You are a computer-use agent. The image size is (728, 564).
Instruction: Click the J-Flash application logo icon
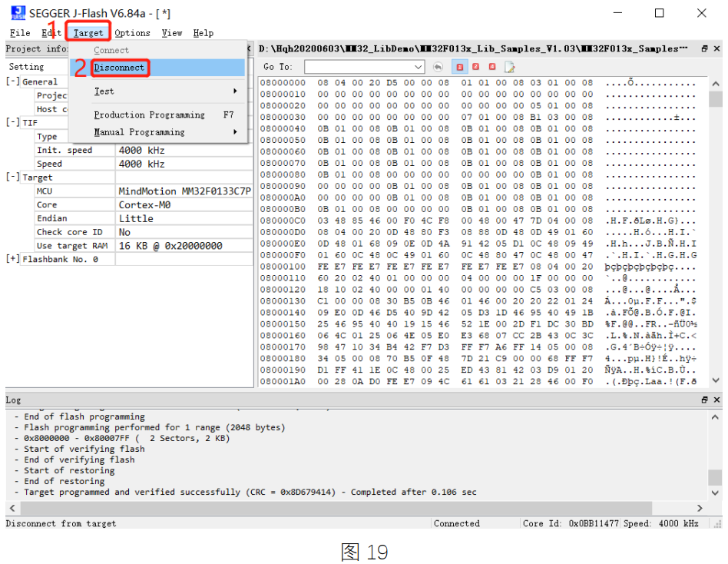pos(18,13)
